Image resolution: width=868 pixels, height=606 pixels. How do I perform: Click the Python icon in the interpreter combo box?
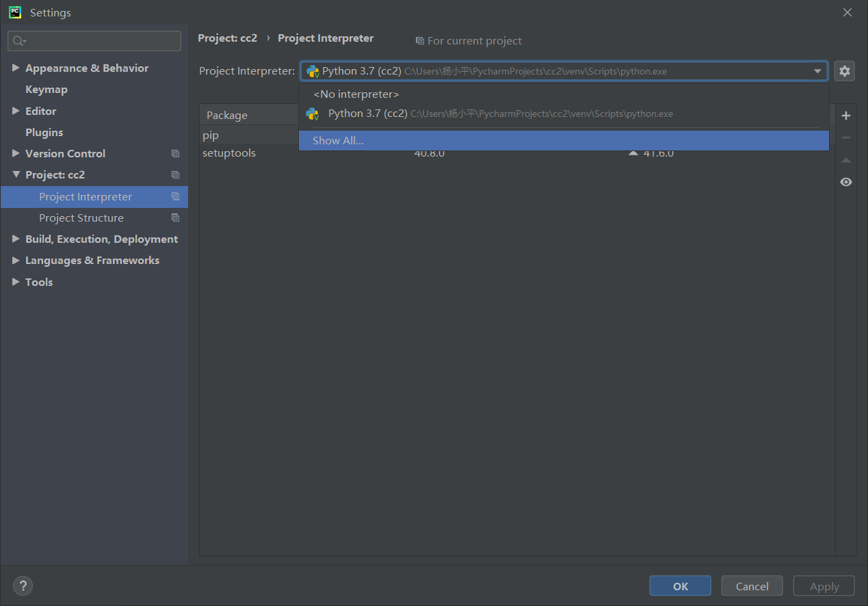(313, 71)
